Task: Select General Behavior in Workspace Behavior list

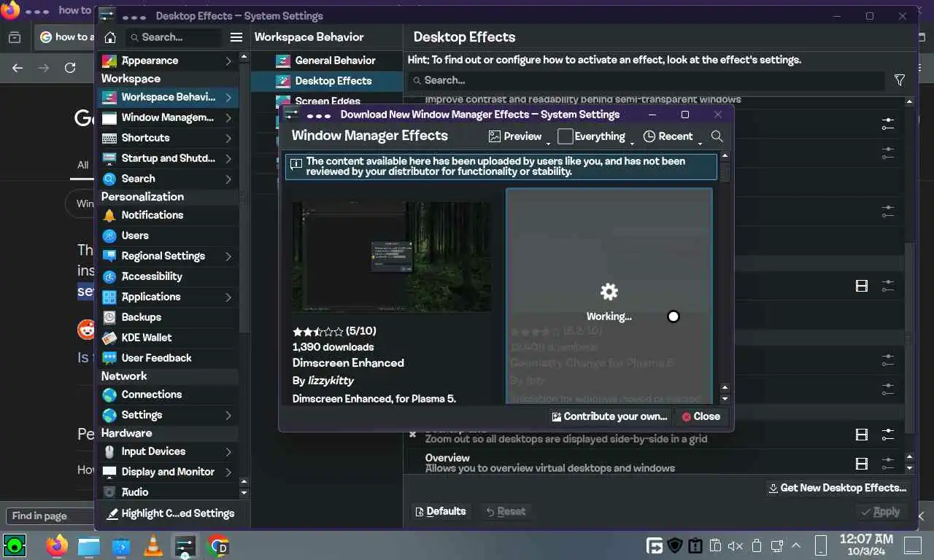Action: coord(326,61)
